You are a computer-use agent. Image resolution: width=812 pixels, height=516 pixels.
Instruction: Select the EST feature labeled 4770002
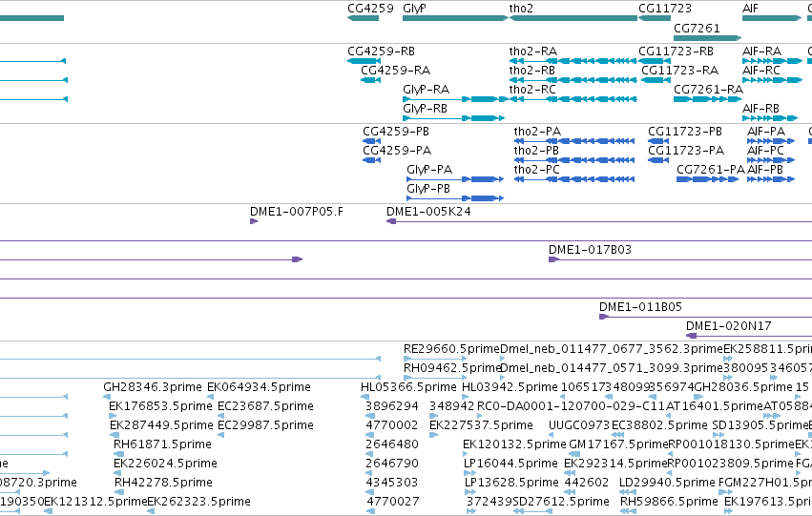coord(370,435)
